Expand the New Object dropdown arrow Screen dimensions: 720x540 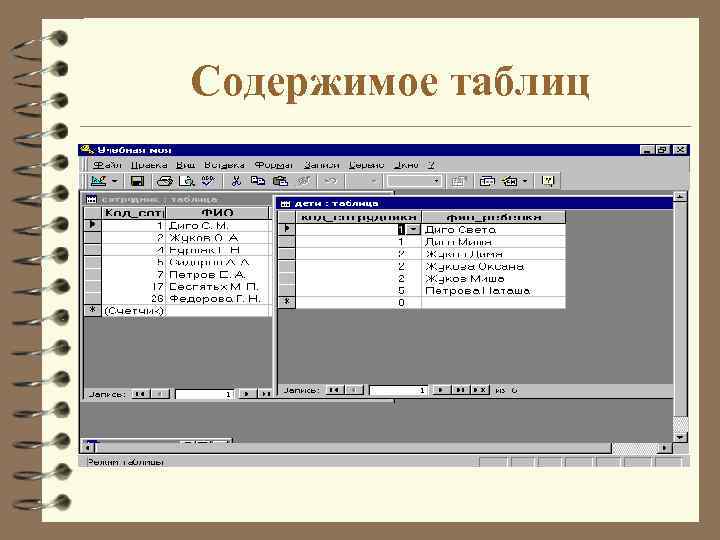525,181
